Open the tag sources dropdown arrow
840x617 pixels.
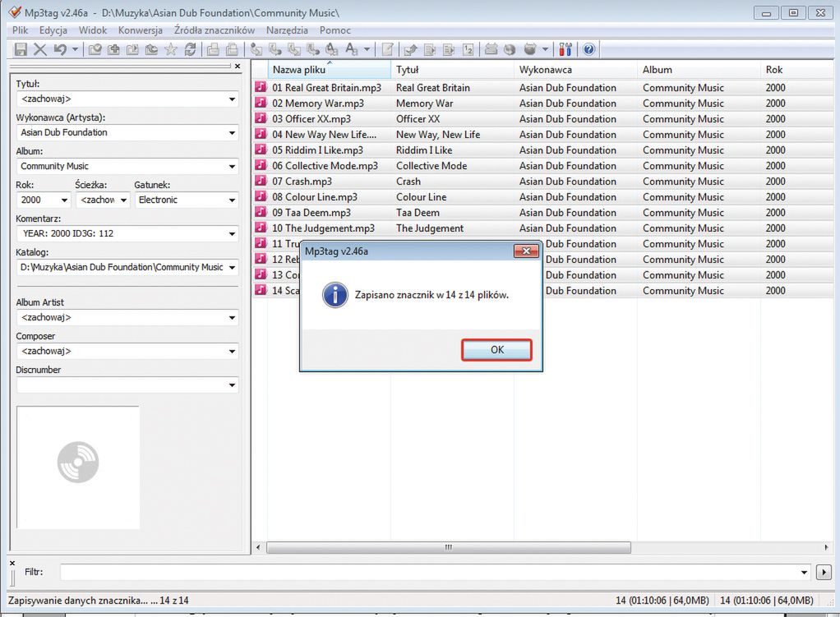coord(546,50)
